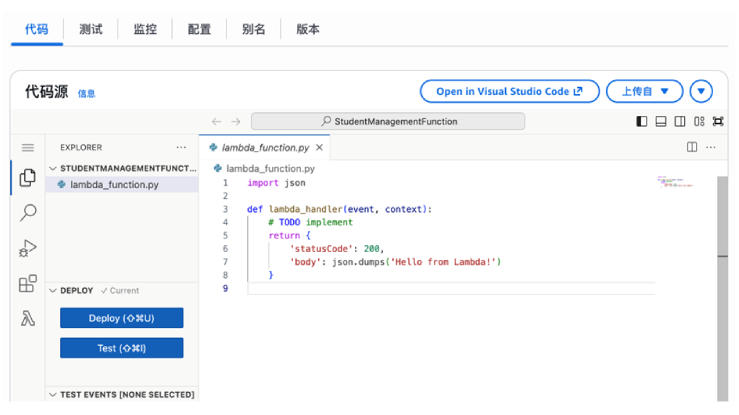Toggle the secondary sidebar visibility

(680, 121)
